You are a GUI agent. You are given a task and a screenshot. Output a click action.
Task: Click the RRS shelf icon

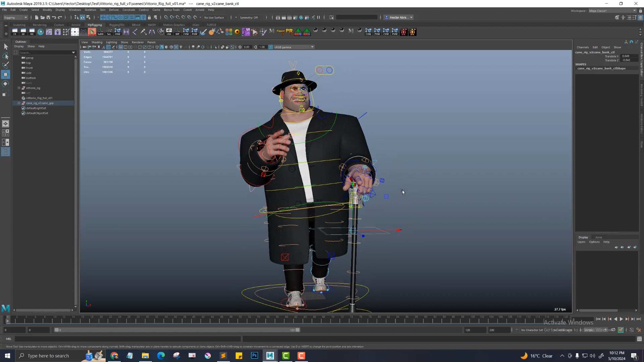coord(307,32)
